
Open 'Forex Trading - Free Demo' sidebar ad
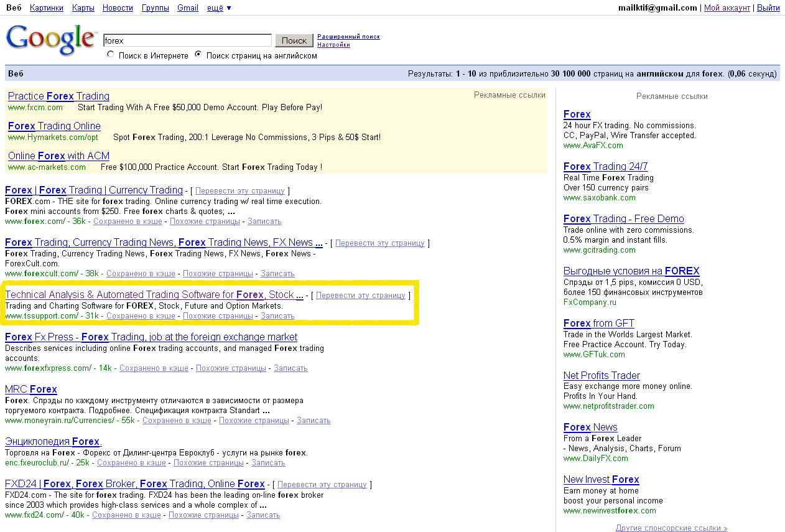click(623, 219)
